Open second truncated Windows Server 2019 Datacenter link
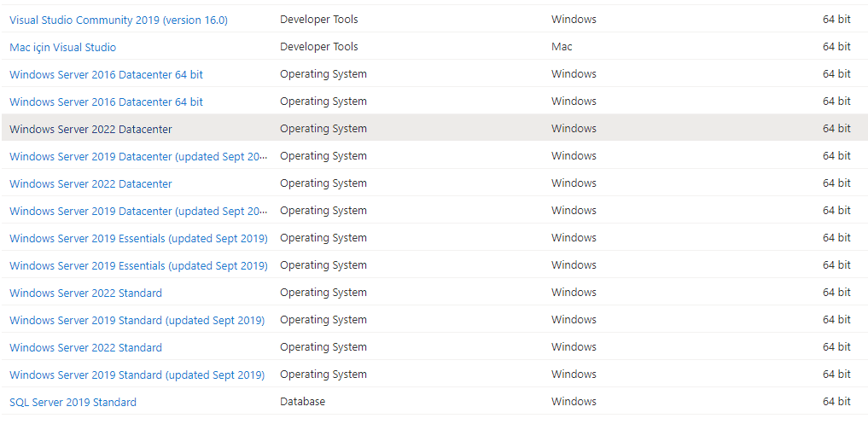Viewport: 868px width, 424px height. [138, 211]
